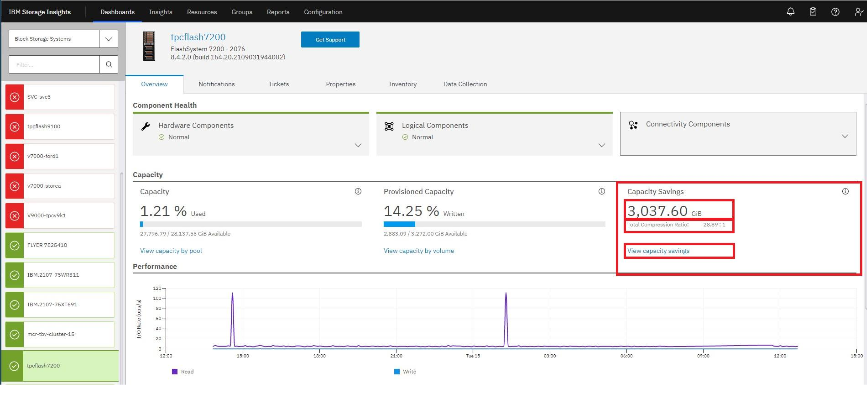Image resolution: width=867 pixels, height=408 pixels.
Task: Click the Capacity Savings info icon
Action: tap(845, 191)
